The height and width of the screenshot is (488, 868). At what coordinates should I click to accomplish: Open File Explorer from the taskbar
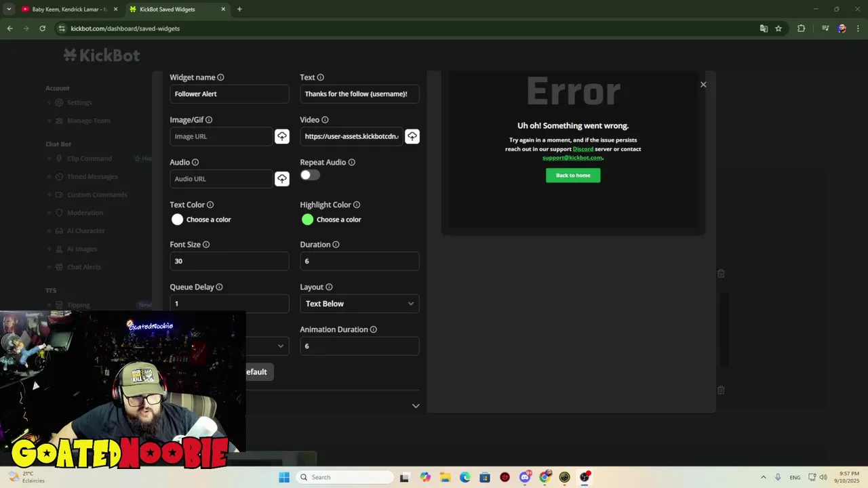[x=445, y=477]
